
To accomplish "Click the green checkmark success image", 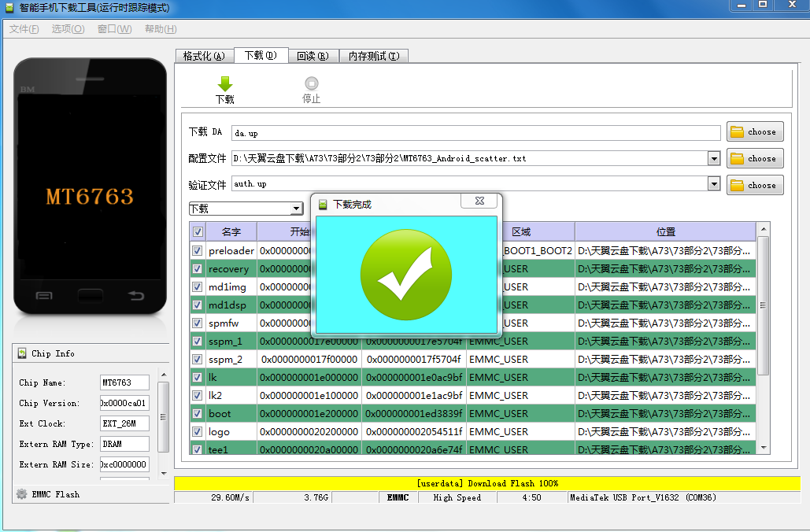I will pyautogui.click(x=406, y=275).
